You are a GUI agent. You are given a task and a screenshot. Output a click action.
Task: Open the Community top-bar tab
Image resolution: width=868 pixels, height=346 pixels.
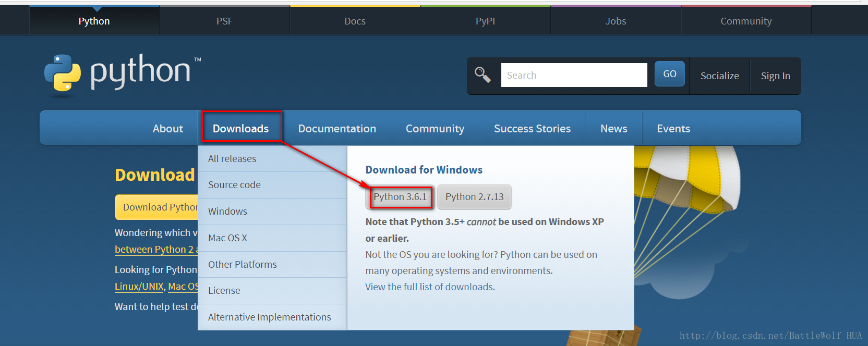coord(746,21)
